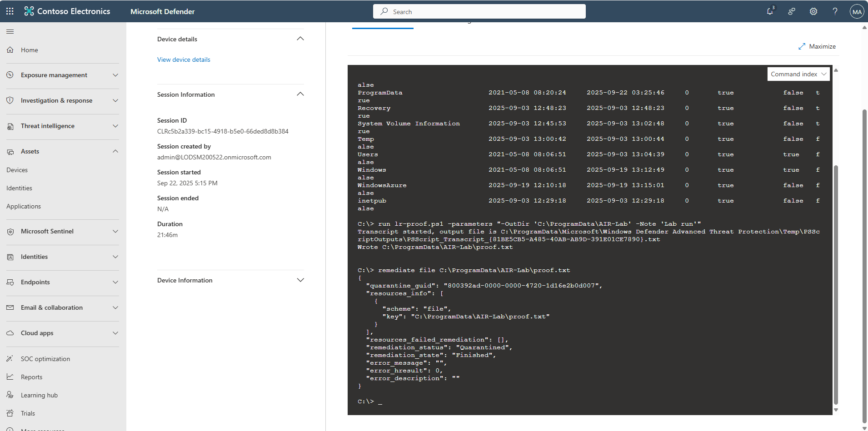Click the Cloud apps cloud icon
Viewport: 868px width, 431px height.
tap(10, 333)
